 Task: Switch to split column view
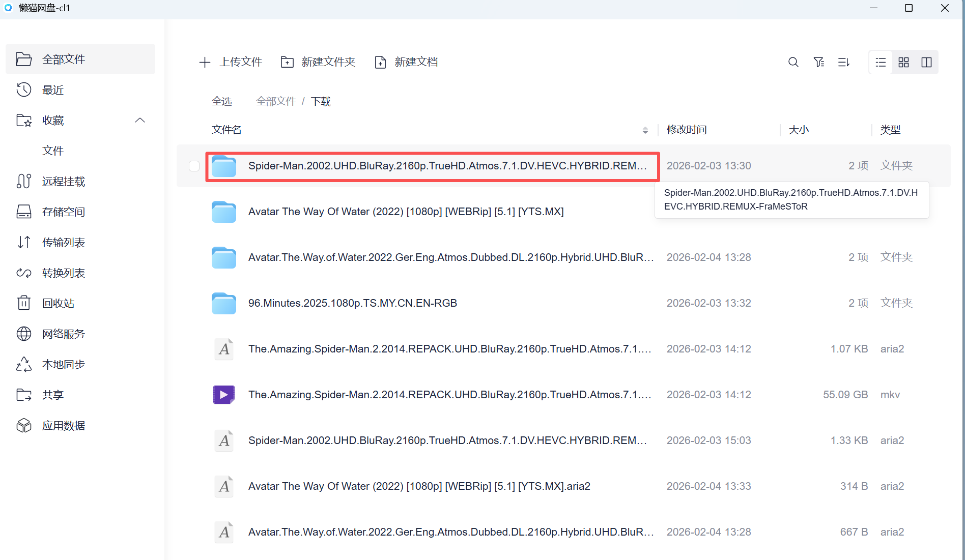[x=926, y=62]
